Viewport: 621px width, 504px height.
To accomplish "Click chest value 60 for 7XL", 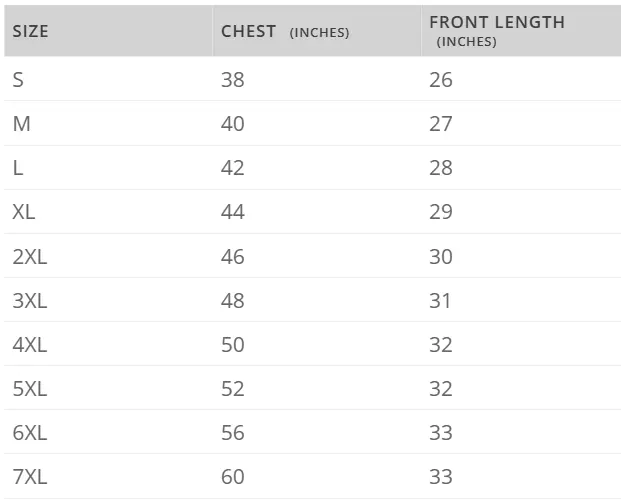I will coord(233,476).
